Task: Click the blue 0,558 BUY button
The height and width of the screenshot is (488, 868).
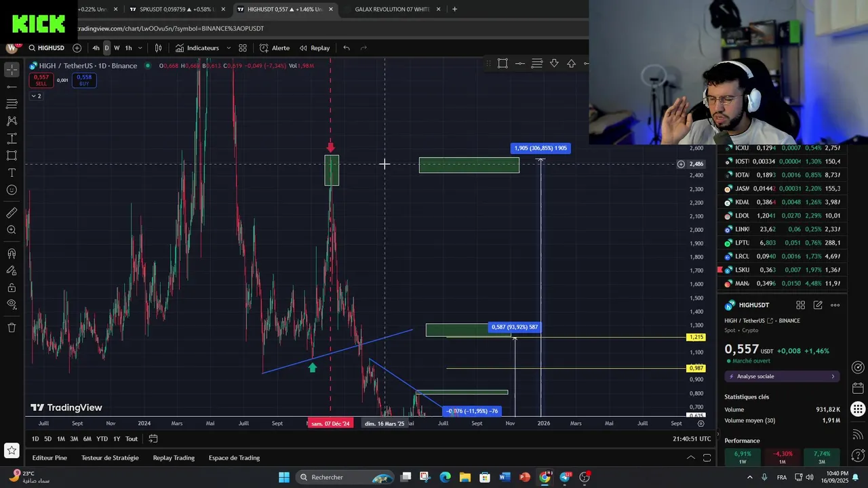Action: [84, 80]
